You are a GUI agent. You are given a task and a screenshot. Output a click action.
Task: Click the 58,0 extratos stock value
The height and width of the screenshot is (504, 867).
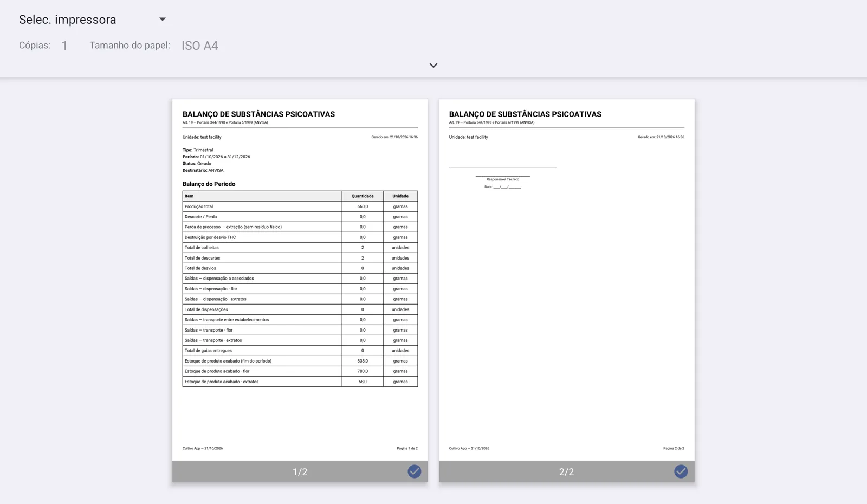[363, 382]
